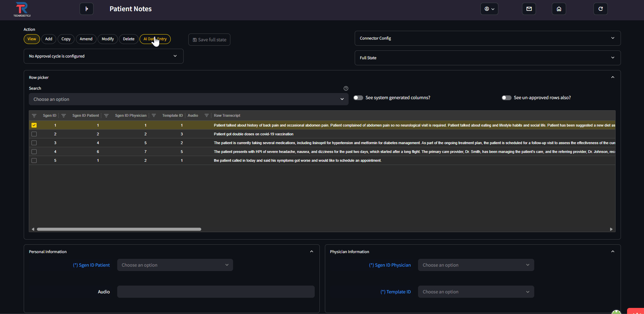
Task: Open the mail icon in the top bar
Action: pyautogui.click(x=528, y=9)
